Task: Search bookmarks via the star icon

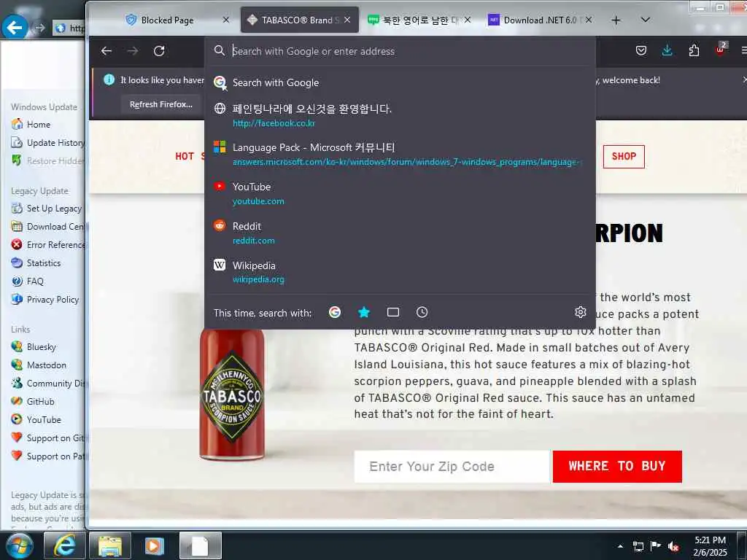Action: pyautogui.click(x=364, y=312)
